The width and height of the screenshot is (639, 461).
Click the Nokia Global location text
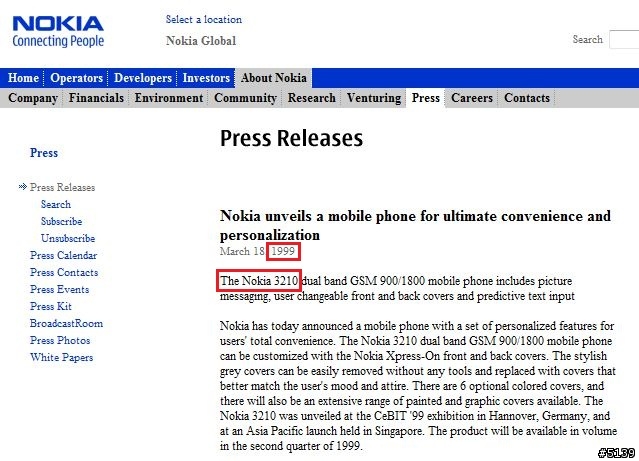201,41
